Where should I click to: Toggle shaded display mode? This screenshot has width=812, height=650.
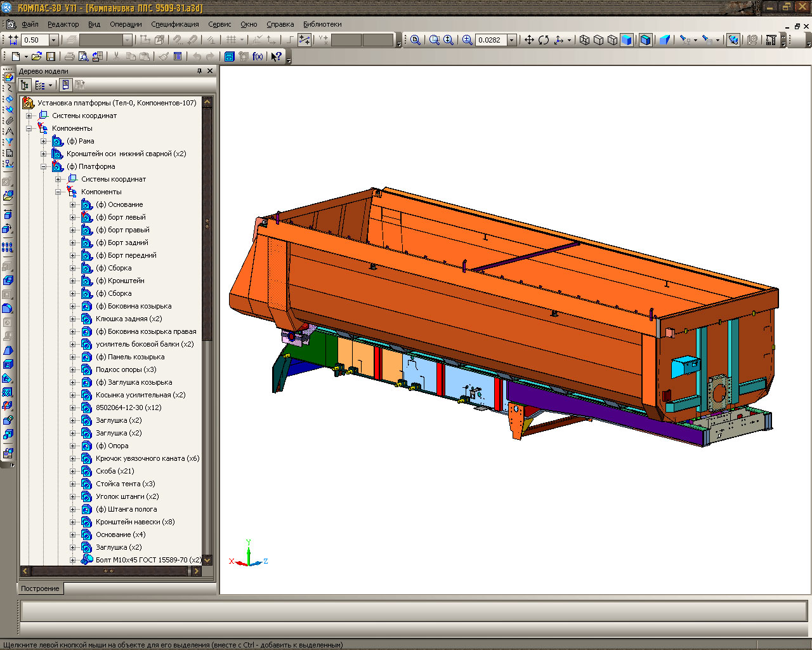(626, 40)
